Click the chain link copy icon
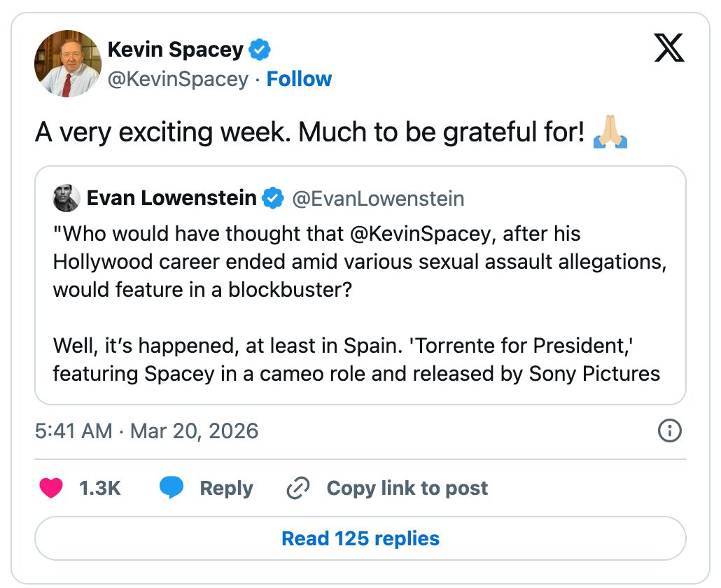 coord(298,488)
